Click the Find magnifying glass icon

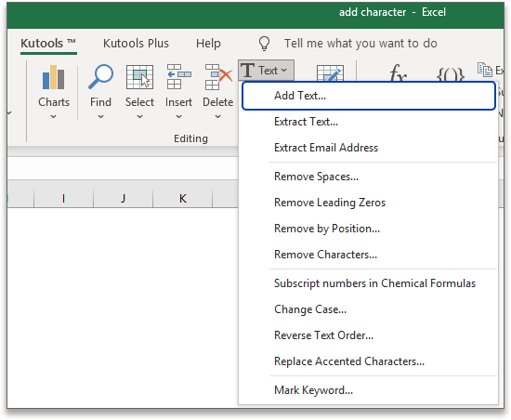point(100,77)
